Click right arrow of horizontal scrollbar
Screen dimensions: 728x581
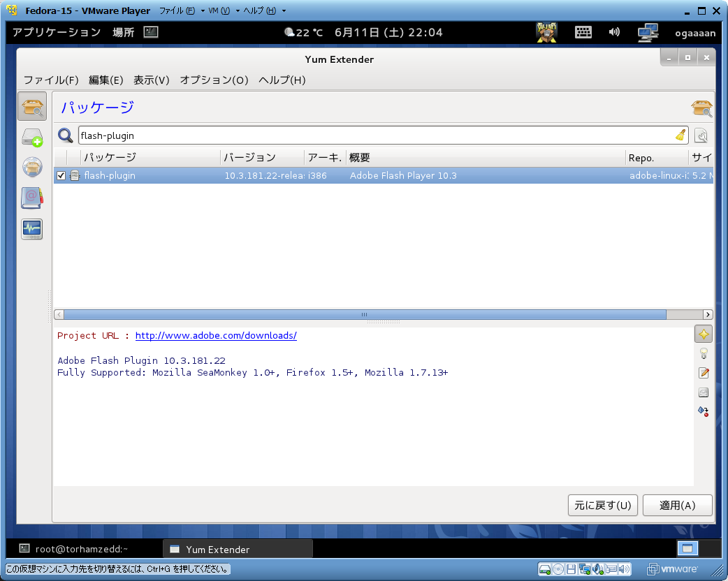tap(708, 315)
